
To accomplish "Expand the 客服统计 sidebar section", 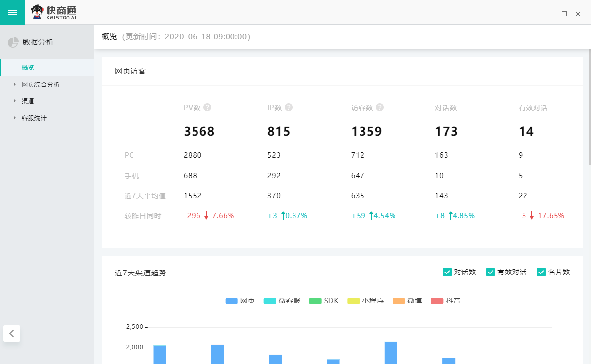I will [x=15, y=118].
